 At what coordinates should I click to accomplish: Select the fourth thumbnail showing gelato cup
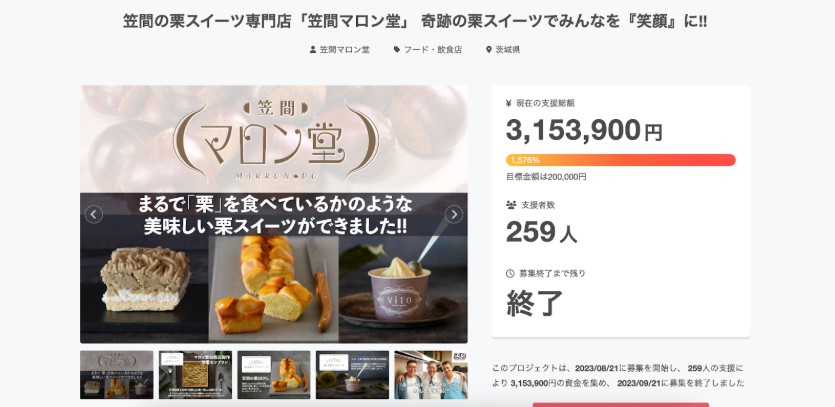[x=353, y=375]
